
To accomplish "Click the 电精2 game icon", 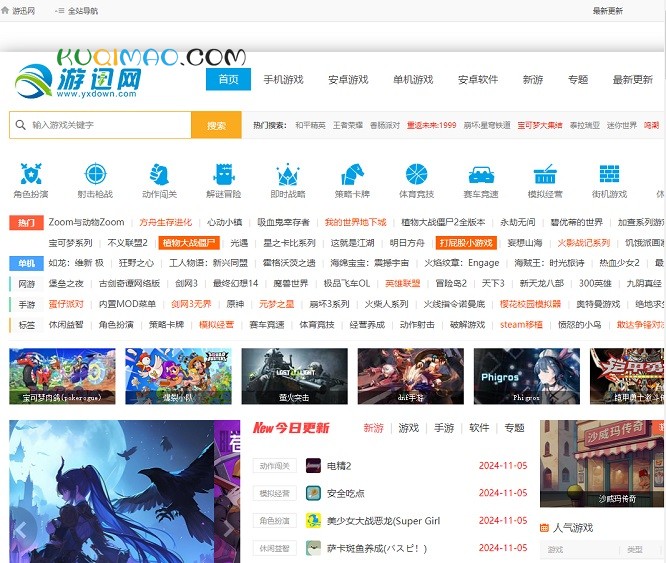I will click(313, 466).
